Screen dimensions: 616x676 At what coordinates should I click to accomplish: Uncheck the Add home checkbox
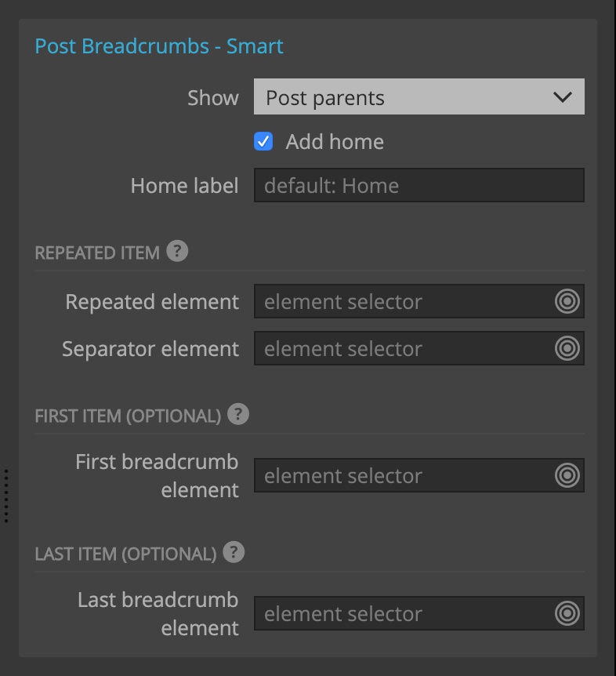point(263,141)
